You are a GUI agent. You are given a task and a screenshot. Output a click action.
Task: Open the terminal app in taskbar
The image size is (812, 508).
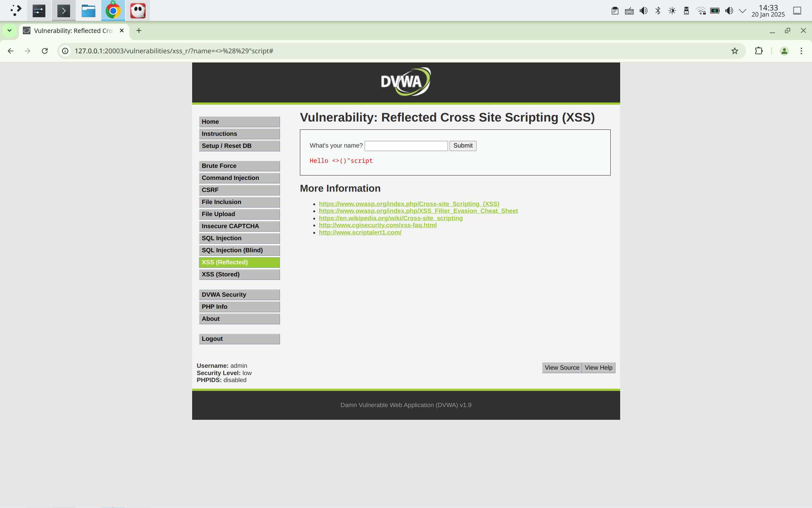tap(63, 11)
